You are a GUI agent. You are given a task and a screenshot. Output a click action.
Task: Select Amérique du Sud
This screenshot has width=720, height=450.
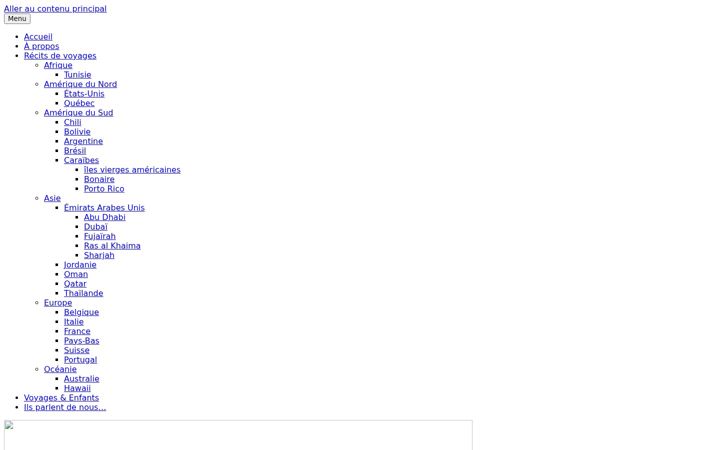point(79,113)
